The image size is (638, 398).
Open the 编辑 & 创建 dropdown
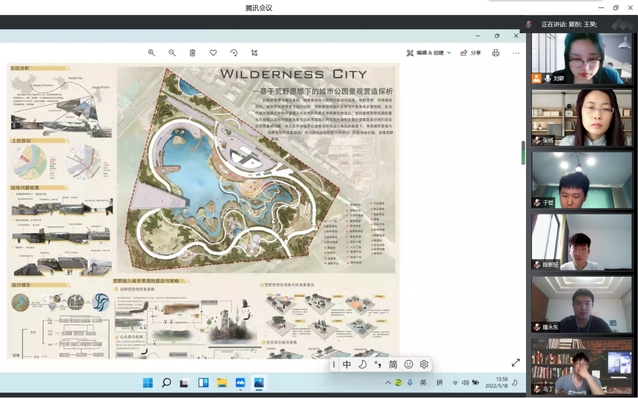428,53
